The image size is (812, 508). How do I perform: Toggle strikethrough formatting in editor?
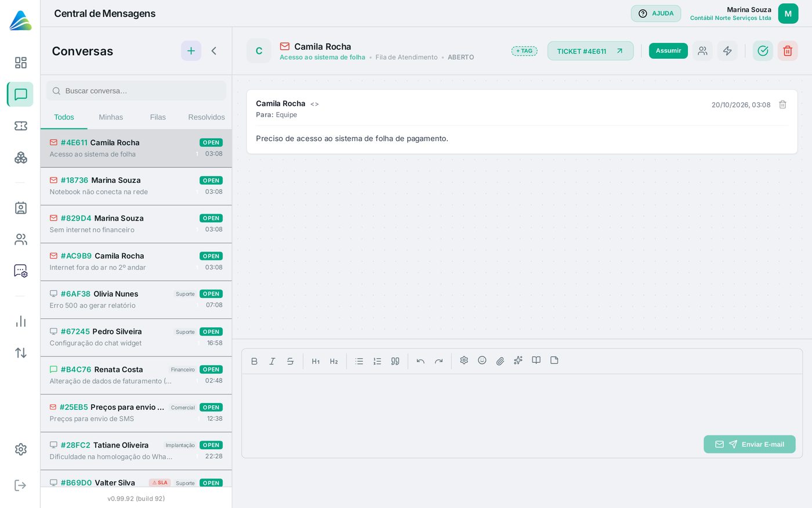pos(290,361)
